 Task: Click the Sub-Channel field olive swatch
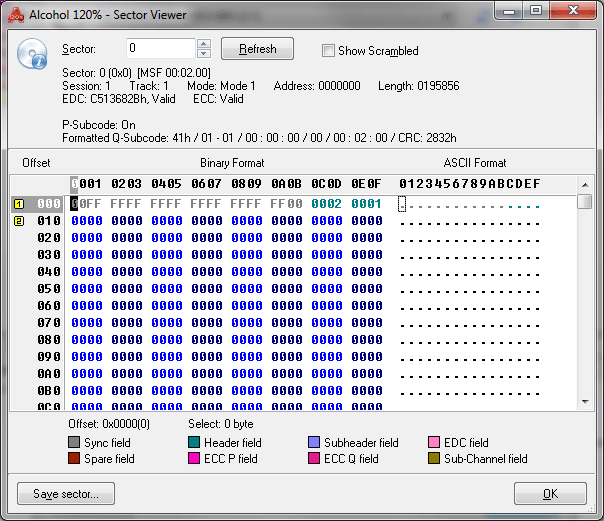(434, 458)
